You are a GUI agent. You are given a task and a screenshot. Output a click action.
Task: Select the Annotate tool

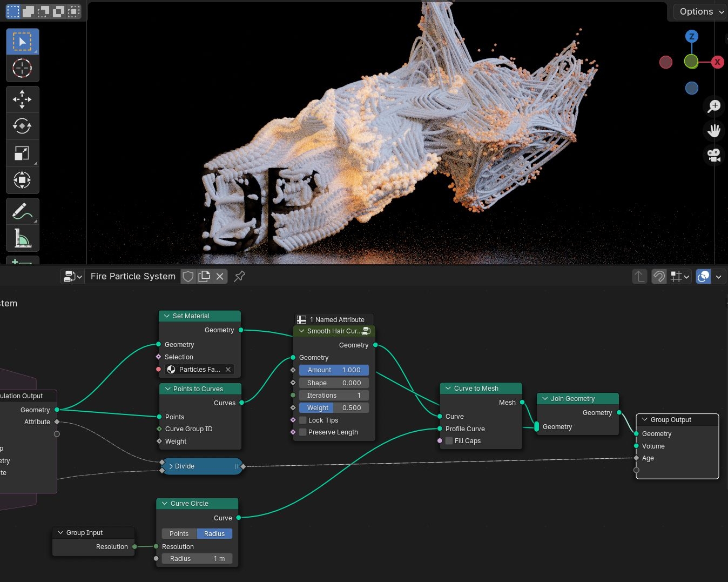pyautogui.click(x=22, y=211)
